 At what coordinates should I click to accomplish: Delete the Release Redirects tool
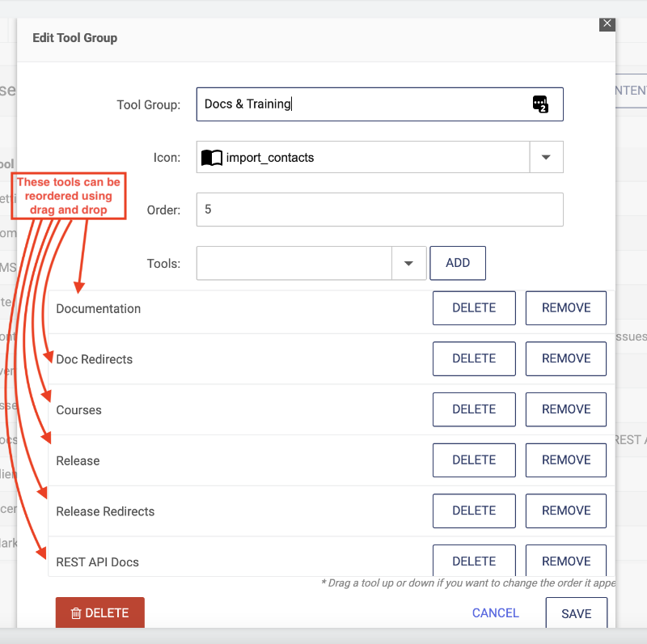tap(474, 511)
